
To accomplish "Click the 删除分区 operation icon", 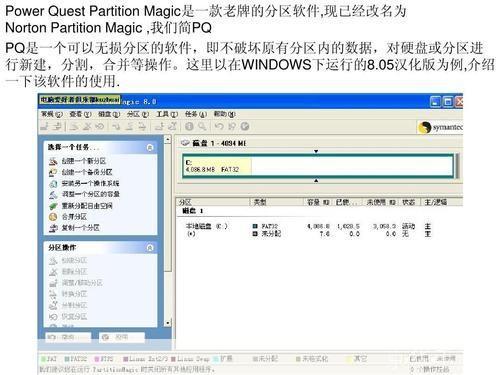I will coord(53,272).
